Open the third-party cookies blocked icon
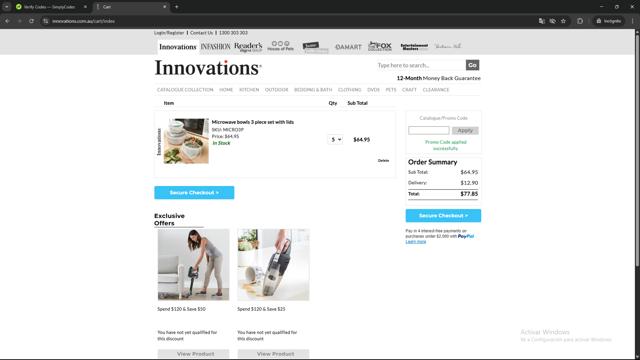 pyautogui.click(x=552, y=21)
